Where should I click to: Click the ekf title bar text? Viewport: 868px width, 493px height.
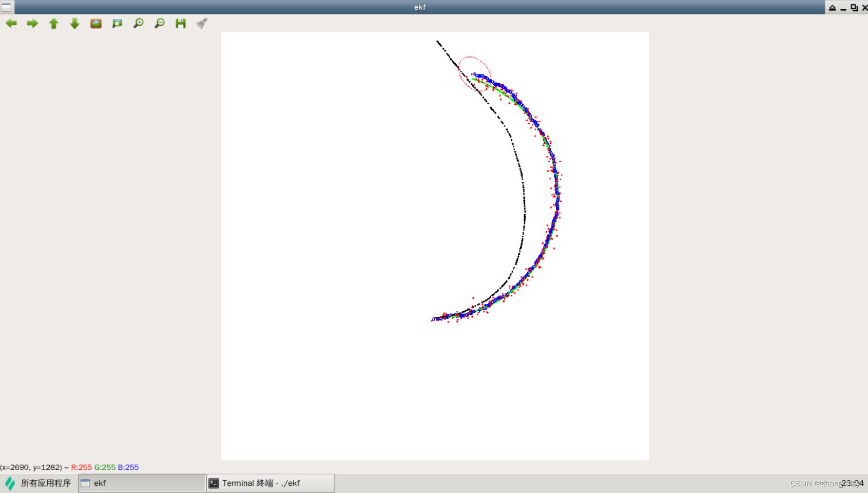[420, 7]
